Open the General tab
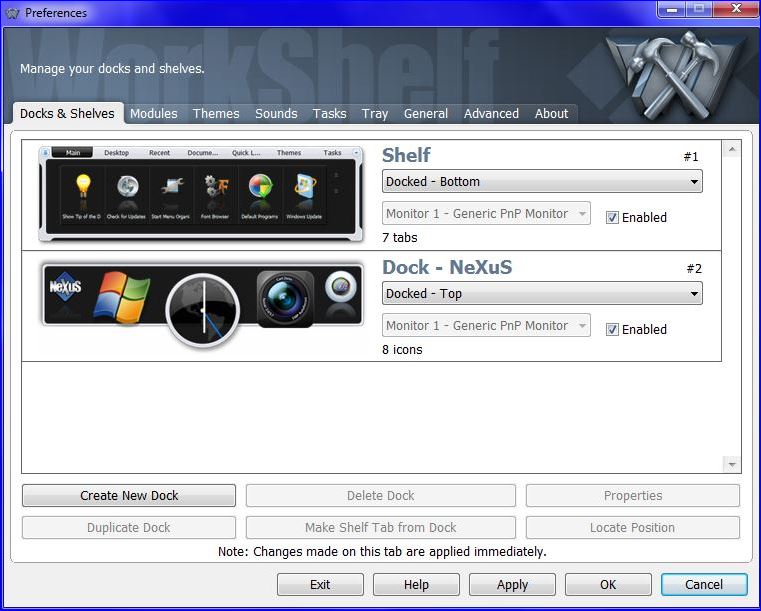 pos(426,114)
